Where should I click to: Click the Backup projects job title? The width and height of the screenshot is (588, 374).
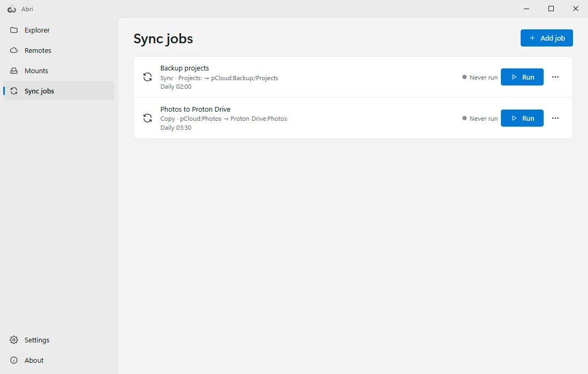coord(184,68)
